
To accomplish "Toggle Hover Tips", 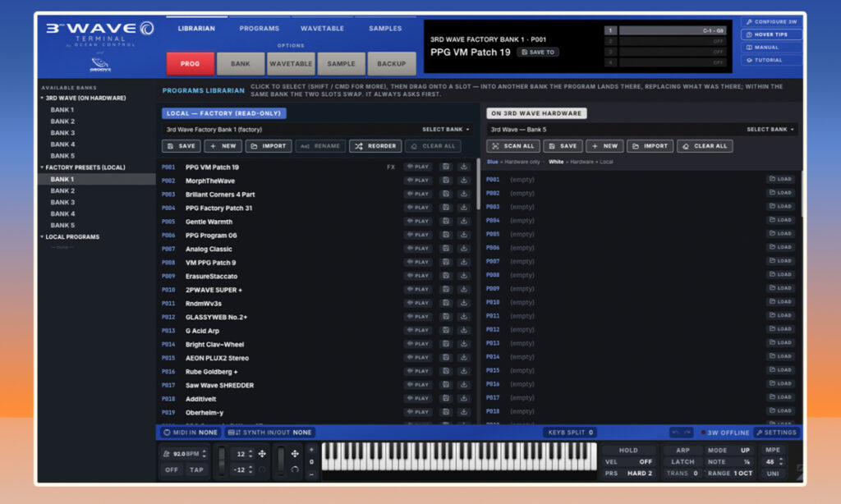I will pos(771,34).
